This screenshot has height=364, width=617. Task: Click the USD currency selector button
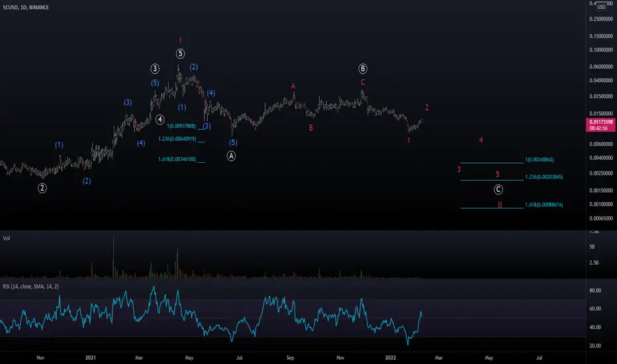(x=601, y=7)
